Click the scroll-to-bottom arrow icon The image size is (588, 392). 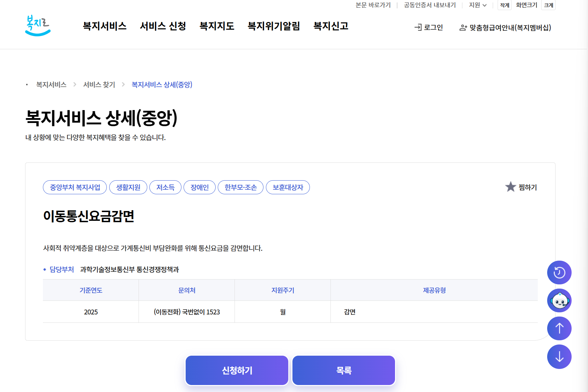click(559, 357)
